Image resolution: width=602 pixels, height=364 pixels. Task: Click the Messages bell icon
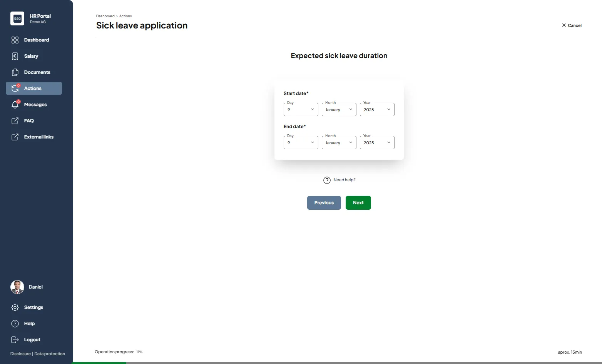click(15, 105)
